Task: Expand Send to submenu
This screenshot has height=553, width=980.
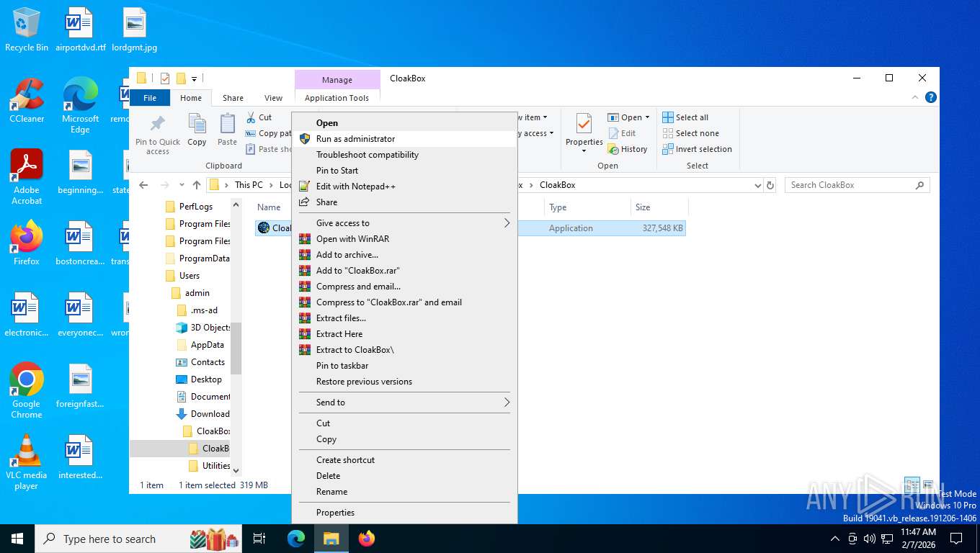Action: coord(404,403)
